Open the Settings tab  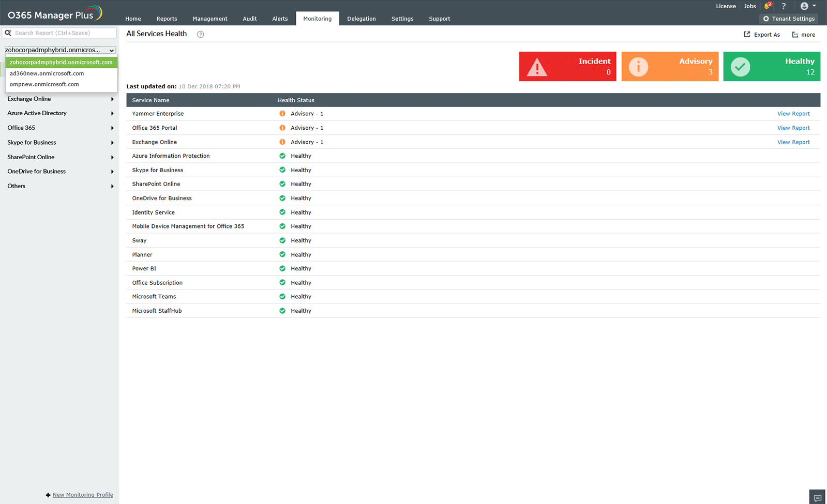point(402,19)
